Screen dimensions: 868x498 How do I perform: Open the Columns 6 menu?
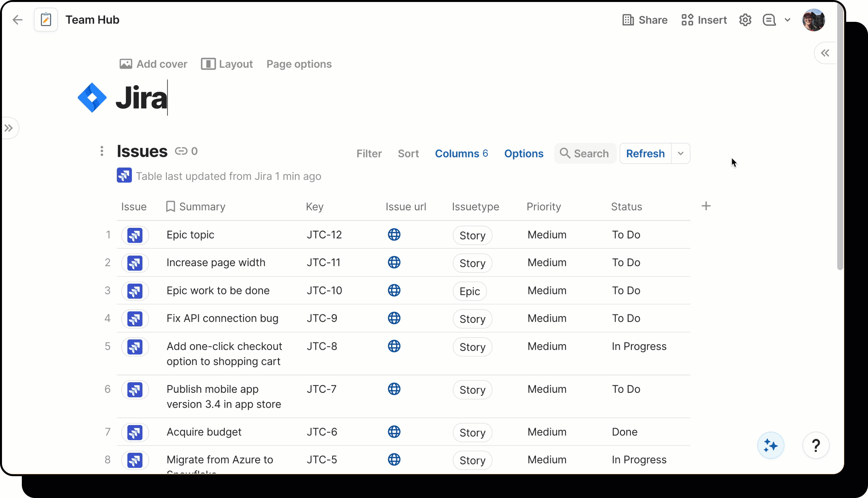(461, 153)
